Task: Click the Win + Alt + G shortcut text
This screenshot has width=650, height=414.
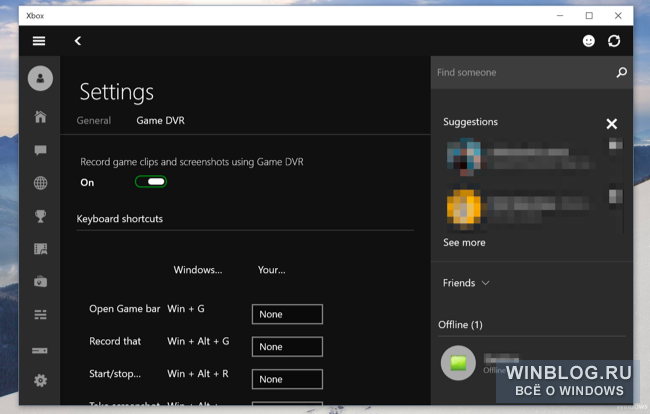Action: tap(198, 341)
